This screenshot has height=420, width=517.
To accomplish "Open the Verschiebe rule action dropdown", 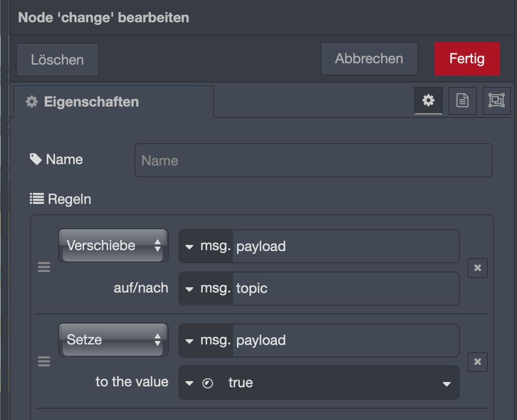I will click(x=113, y=246).
